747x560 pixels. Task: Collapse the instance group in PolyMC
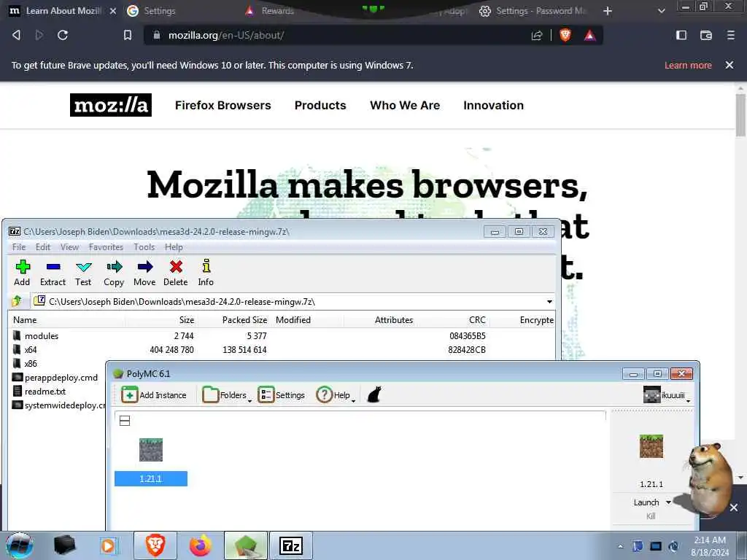click(125, 421)
